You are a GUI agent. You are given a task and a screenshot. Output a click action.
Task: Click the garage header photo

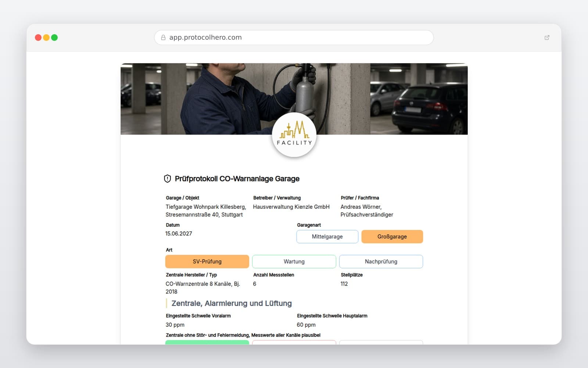coord(294,99)
